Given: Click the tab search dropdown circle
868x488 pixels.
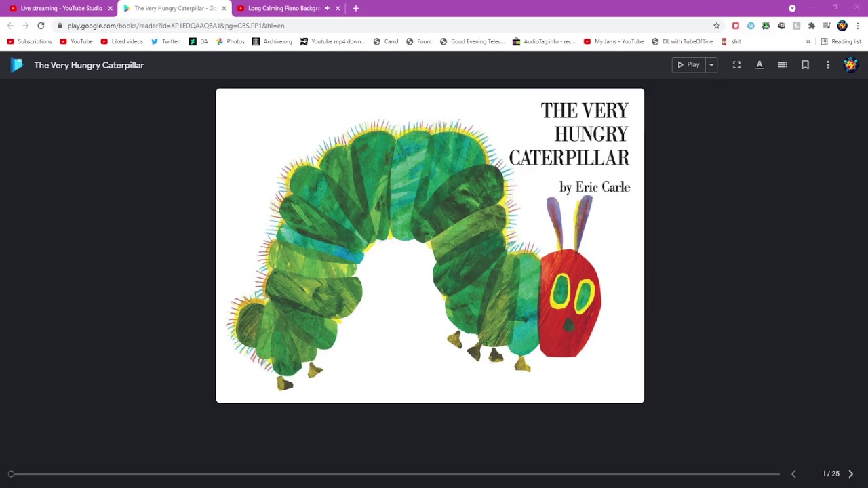Looking at the screenshot, I should point(792,8).
